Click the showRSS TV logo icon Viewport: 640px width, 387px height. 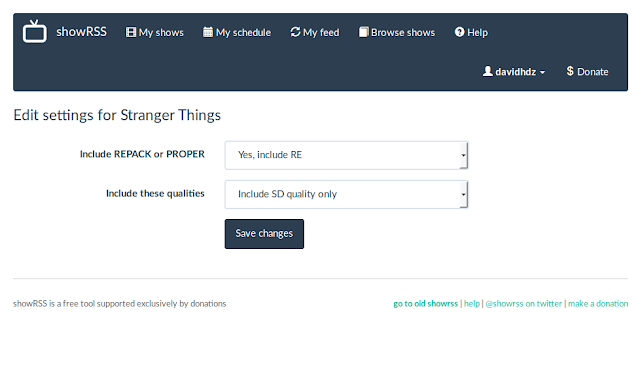click(35, 31)
